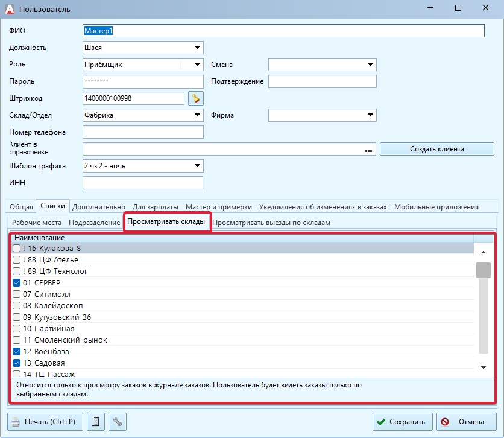Uncheck the 12 Военбаза checkbox
Viewport: 504px width, 438px height.
(17, 351)
